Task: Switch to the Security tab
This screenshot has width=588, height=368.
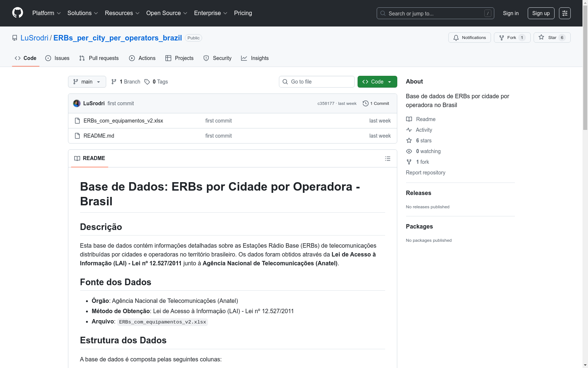Action: (218, 58)
